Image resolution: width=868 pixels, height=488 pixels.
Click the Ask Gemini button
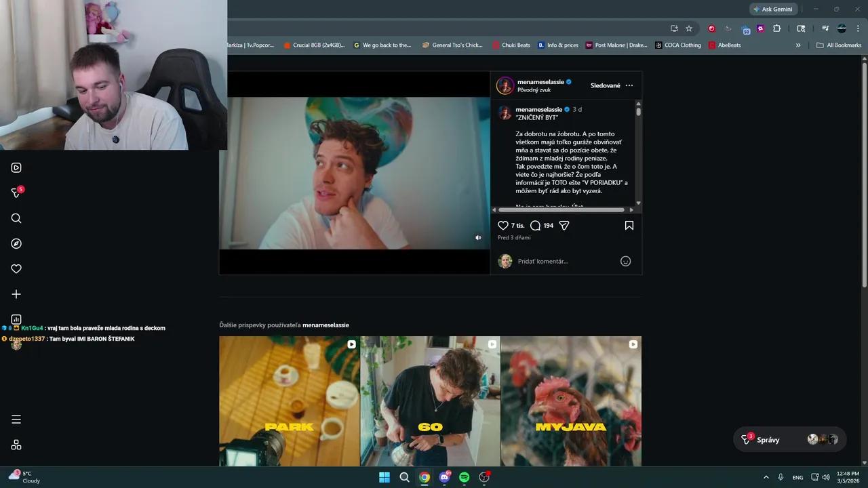point(772,9)
